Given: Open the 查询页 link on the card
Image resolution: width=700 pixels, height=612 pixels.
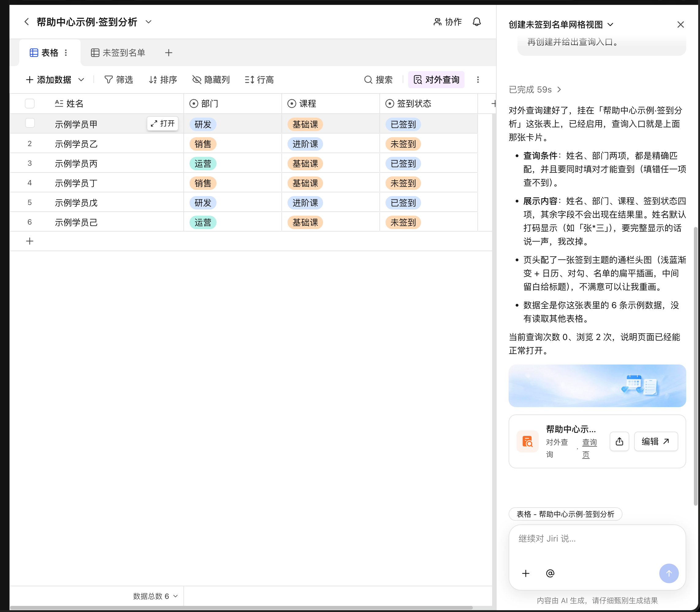Looking at the screenshot, I should pyautogui.click(x=589, y=448).
